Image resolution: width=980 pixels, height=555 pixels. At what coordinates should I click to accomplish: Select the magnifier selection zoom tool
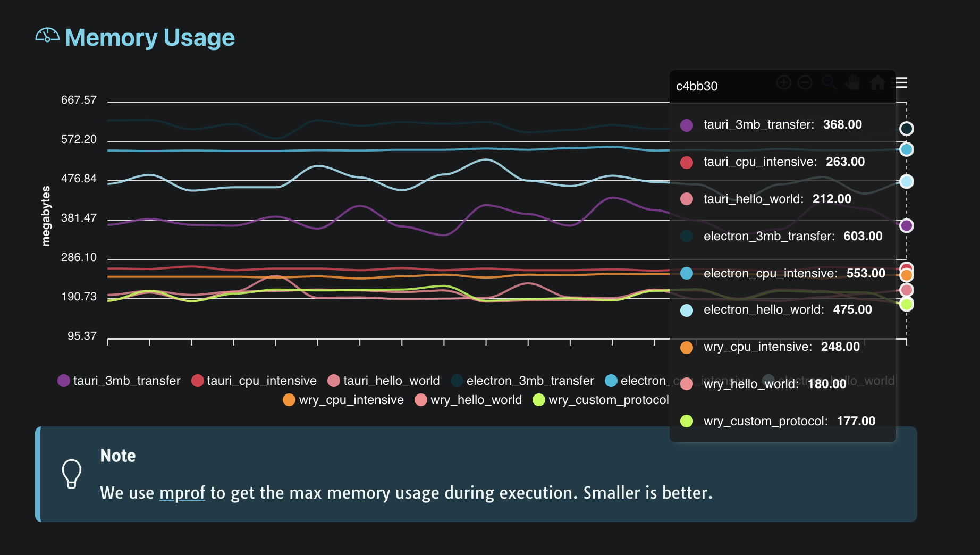click(829, 82)
